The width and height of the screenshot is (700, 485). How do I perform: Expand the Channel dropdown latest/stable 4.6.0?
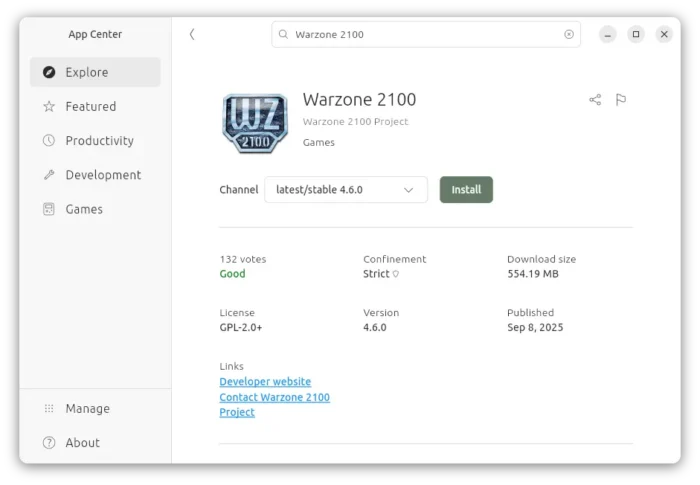346,190
